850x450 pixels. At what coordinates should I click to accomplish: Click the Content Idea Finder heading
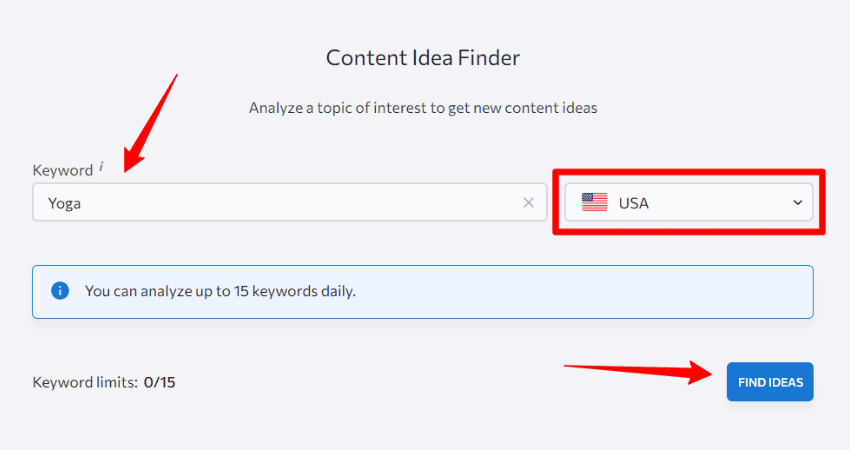[x=423, y=58]
